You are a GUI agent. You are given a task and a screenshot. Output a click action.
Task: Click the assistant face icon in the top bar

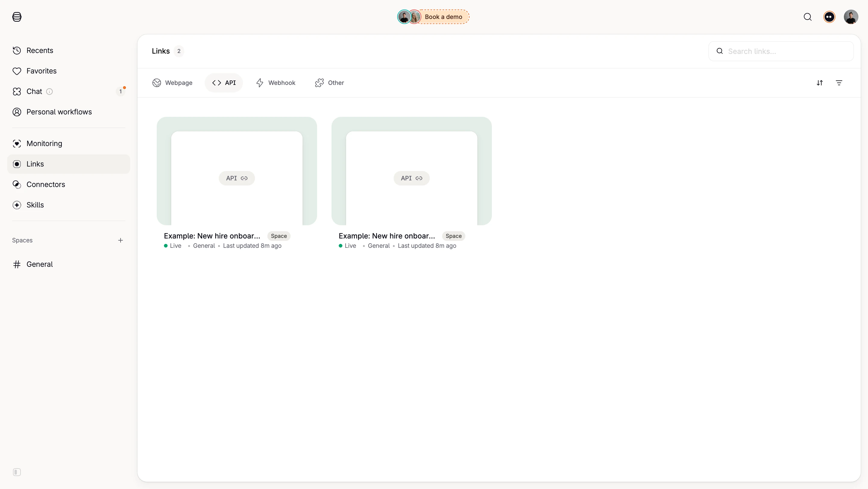point(829,17)
